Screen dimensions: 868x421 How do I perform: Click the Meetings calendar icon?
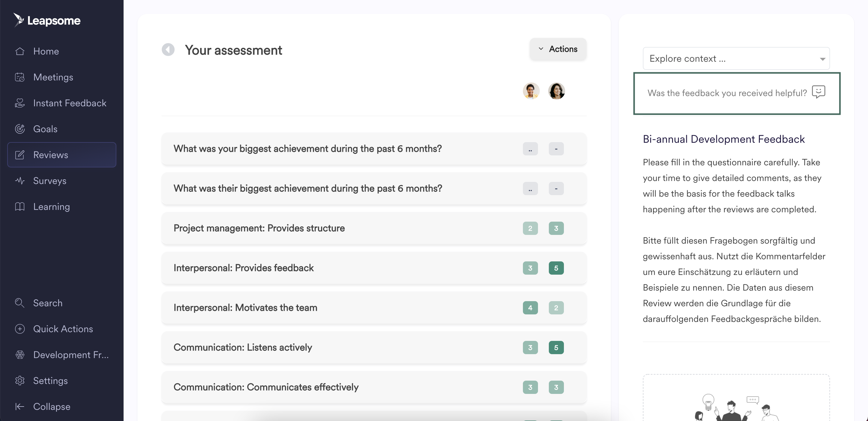pyautogui.click(x=20, y=77)
